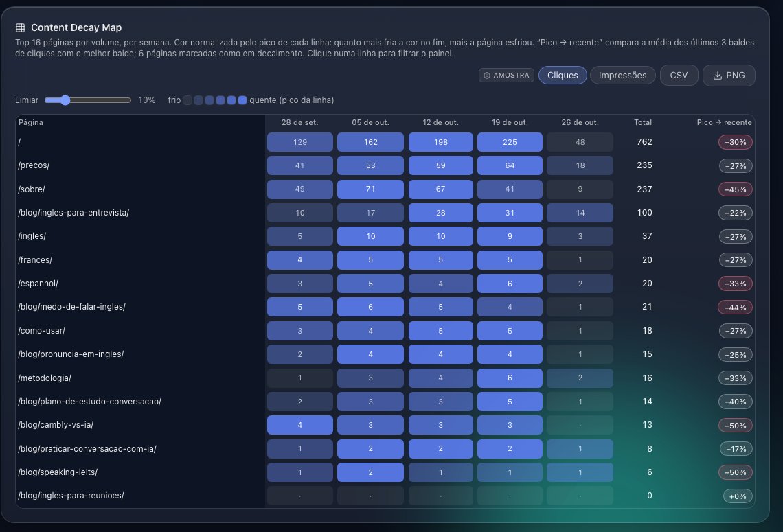
Task: Click the heatmap cell showing 225
Action: coord(510,142)
